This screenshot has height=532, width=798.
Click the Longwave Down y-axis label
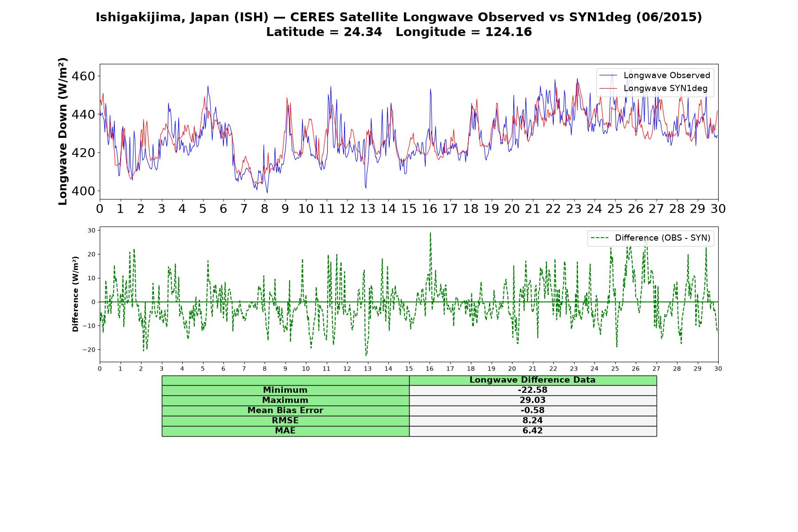(63, 131)
